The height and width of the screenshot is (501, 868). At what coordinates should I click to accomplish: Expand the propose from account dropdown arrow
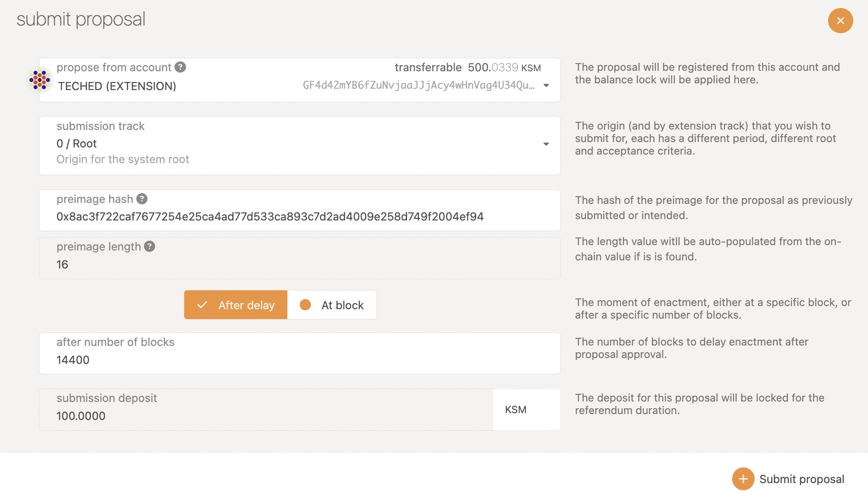pos(546,86)
